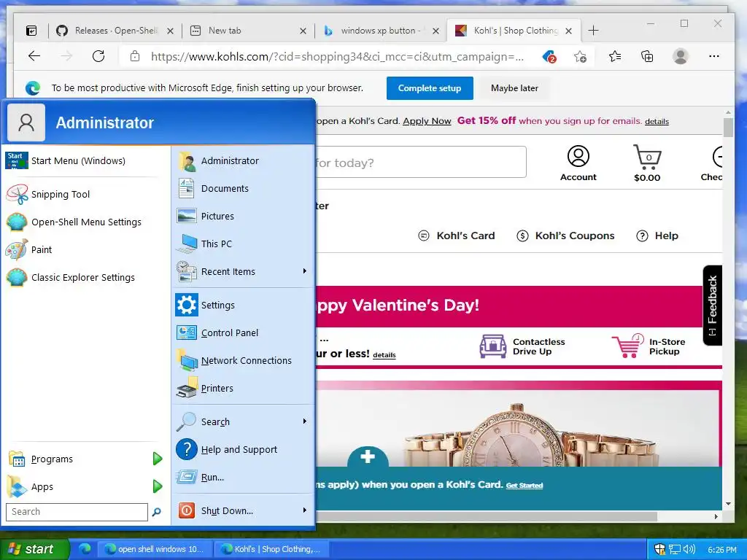Open Kohl's Coupons link
The image size is (747, 560).
[565, 236]
